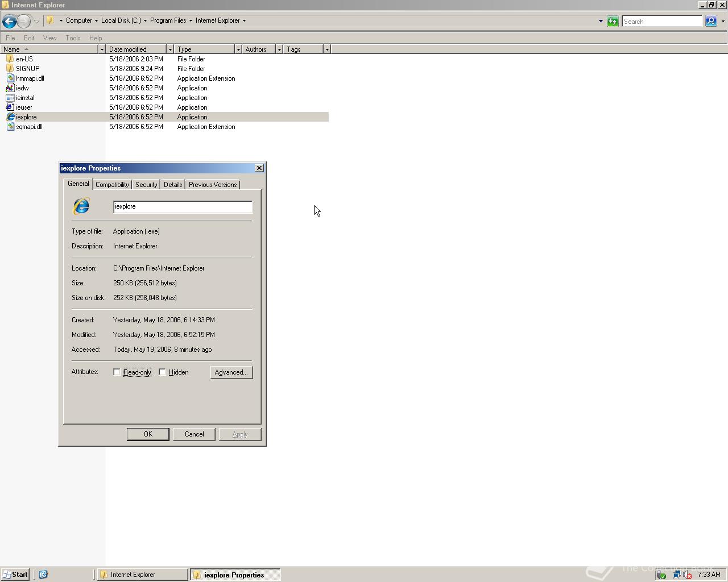Viewport: 728px width, 582px height.
Task: Open the Advanced attributes button
Action: point(231,372)
